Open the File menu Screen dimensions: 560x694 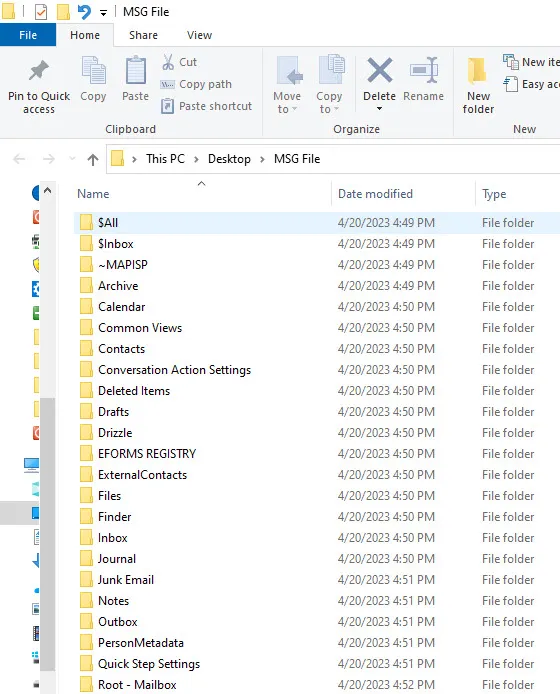pos(28,35)
